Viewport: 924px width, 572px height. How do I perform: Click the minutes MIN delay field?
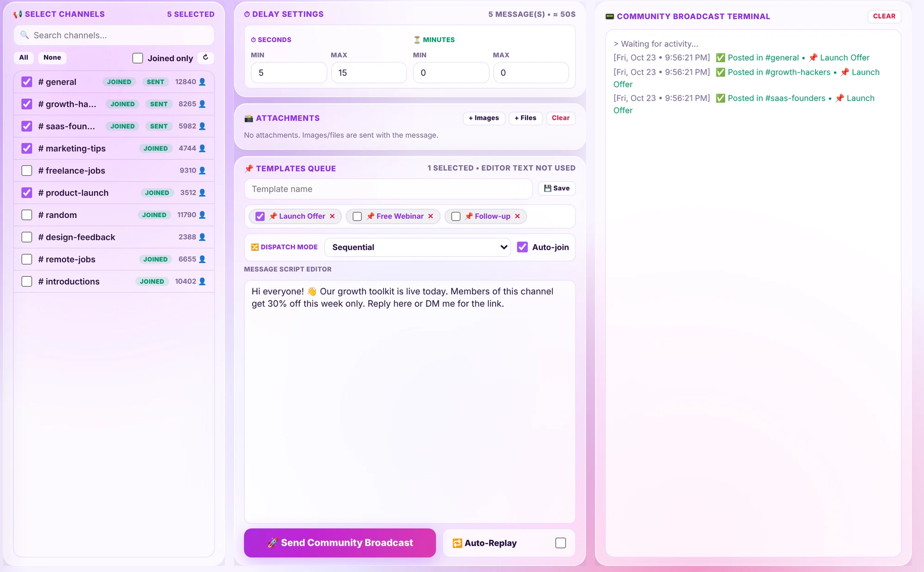pyautogui.click(x=451, y=73)
